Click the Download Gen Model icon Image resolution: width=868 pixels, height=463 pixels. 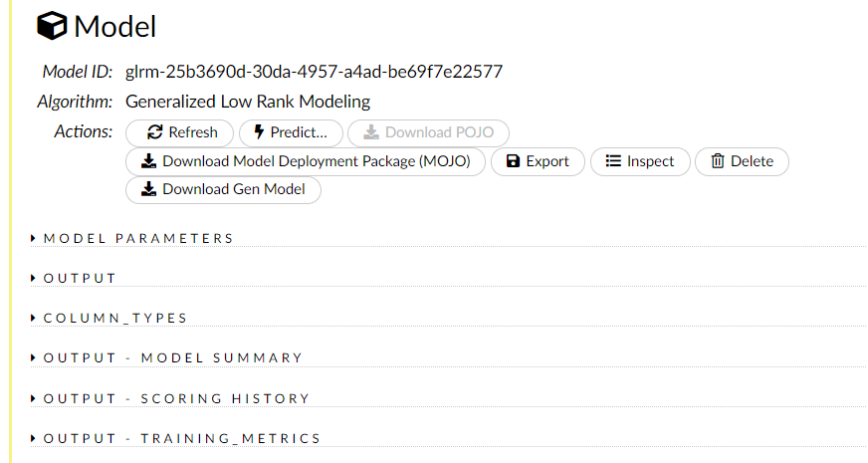[x=149, y=189]
